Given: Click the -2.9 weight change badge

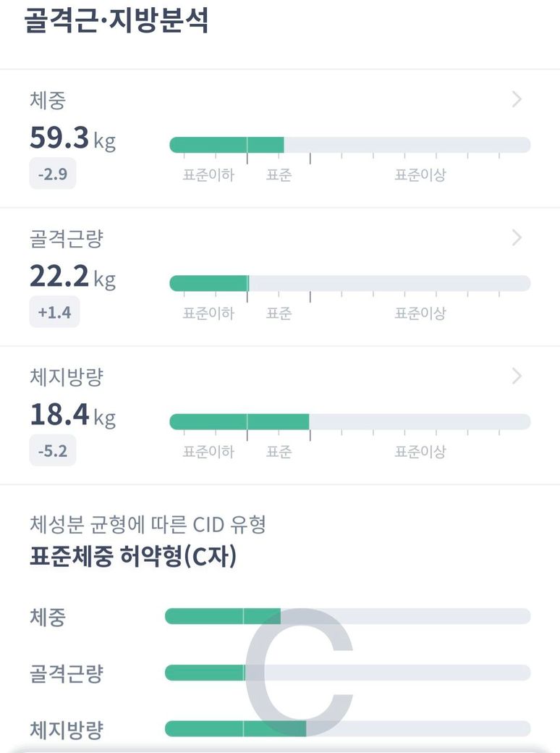Looking at the screenshot, I should pyautogui.click(x=53, y=174).
